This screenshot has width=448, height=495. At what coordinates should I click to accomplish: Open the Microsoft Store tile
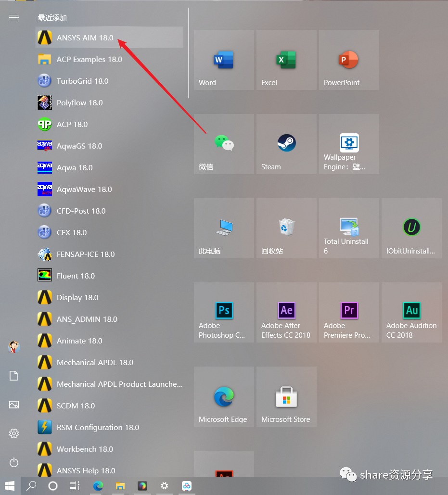(x=286, y=396)
